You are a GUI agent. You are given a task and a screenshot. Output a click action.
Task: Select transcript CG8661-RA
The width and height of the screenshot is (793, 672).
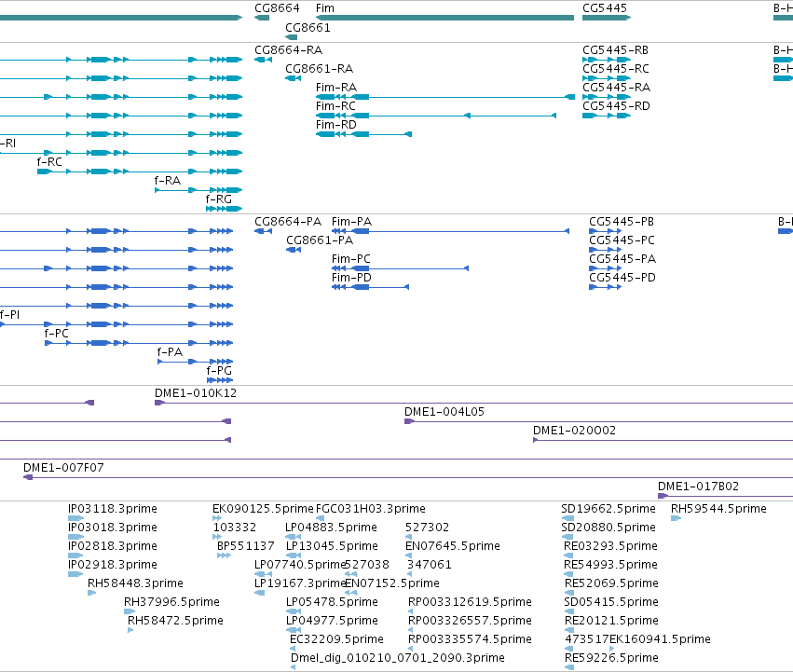coord(319,69)
